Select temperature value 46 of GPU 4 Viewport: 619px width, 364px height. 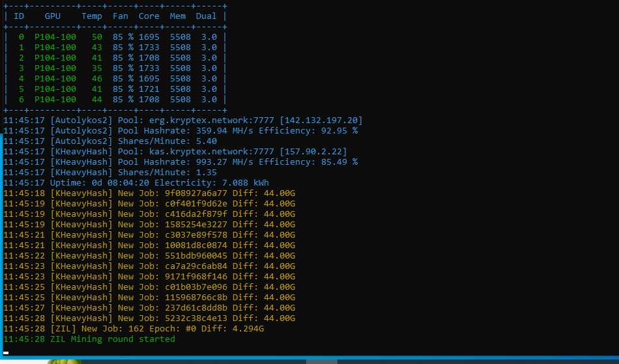coord(96,79)
